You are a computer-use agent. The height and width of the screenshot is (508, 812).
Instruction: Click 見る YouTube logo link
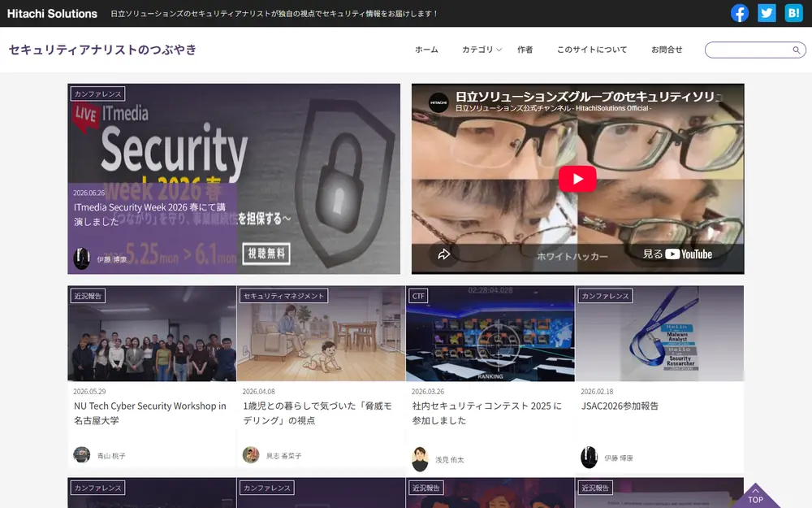677,254
